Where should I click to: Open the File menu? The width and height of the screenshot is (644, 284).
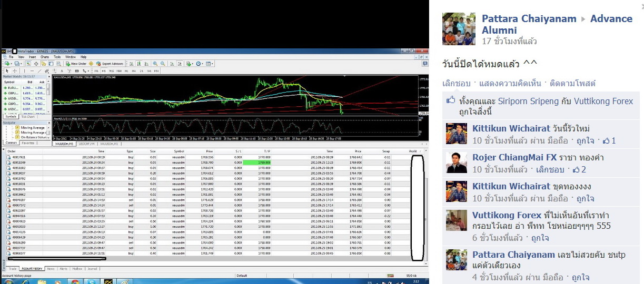click(11, 57)
